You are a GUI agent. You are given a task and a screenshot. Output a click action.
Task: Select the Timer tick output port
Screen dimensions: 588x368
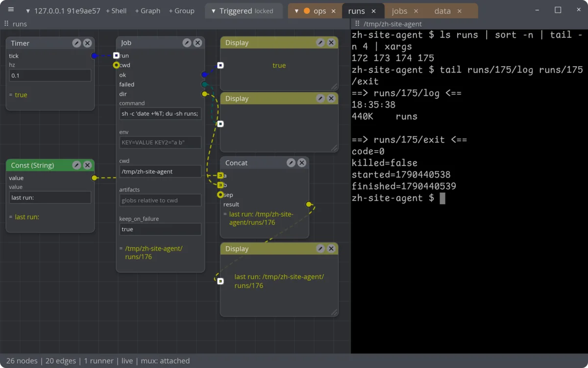(x=94, y=56)
